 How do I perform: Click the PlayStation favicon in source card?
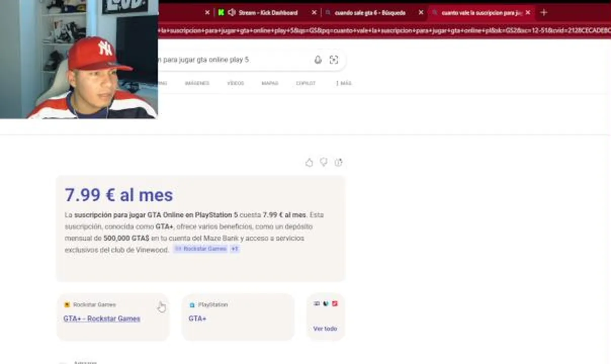[192, 305]
